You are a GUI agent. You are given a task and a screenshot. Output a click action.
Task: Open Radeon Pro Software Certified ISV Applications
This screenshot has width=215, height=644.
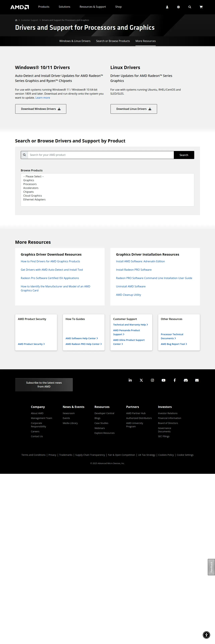pyautogui.click(x=50, y=278)
